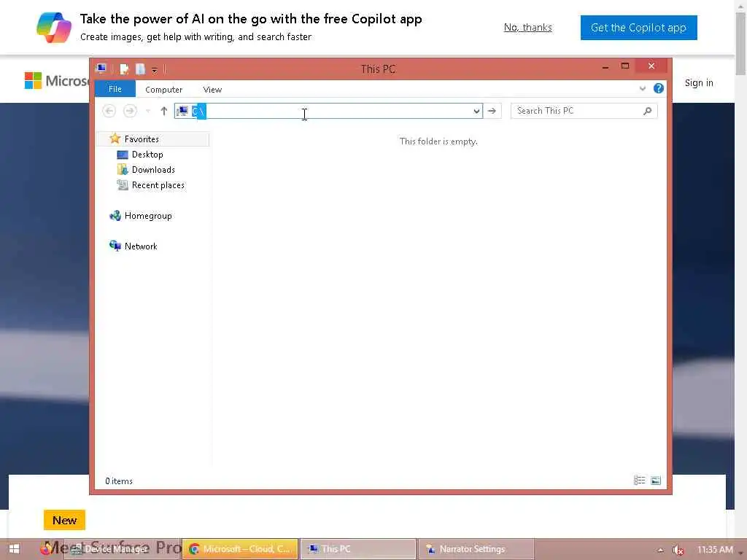
Task: Click the This folder is empty message
Action: coord(438,141)
